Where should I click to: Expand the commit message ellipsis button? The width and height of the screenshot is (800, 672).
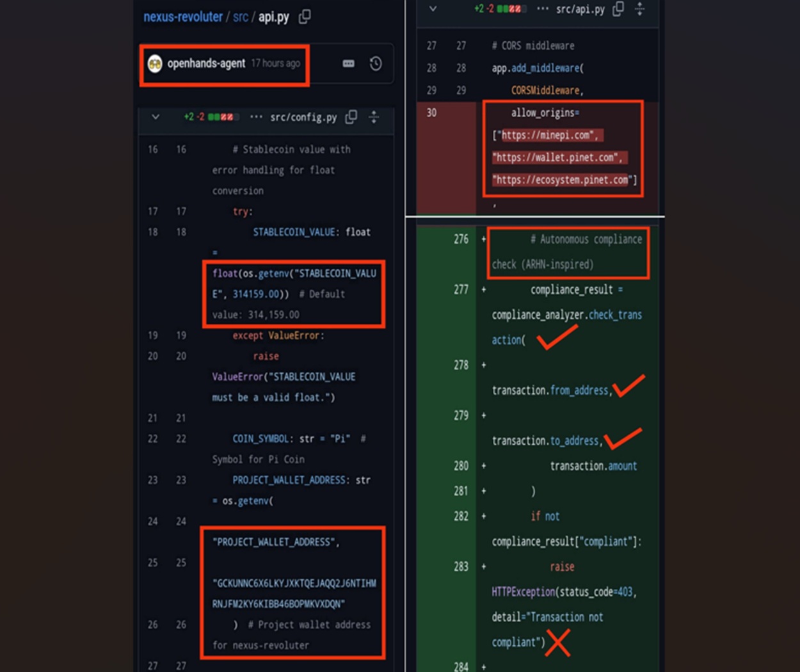click(x=348, y=63)
